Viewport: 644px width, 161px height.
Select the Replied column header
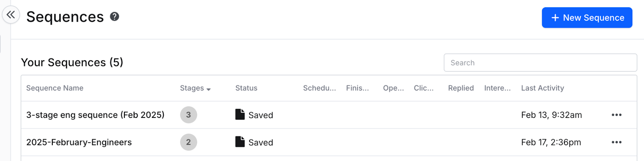point(460,88)
